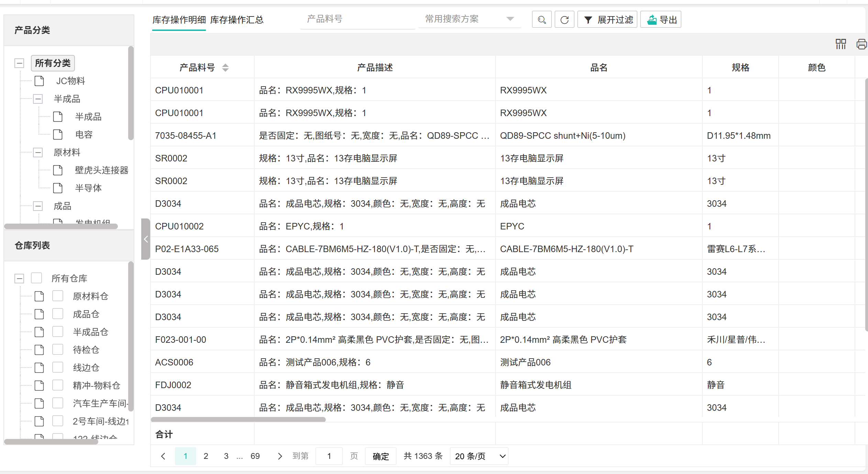Click the 产品料号 search input field
The width and height of the screenshot is (868, 474).
tap(357, 19)
